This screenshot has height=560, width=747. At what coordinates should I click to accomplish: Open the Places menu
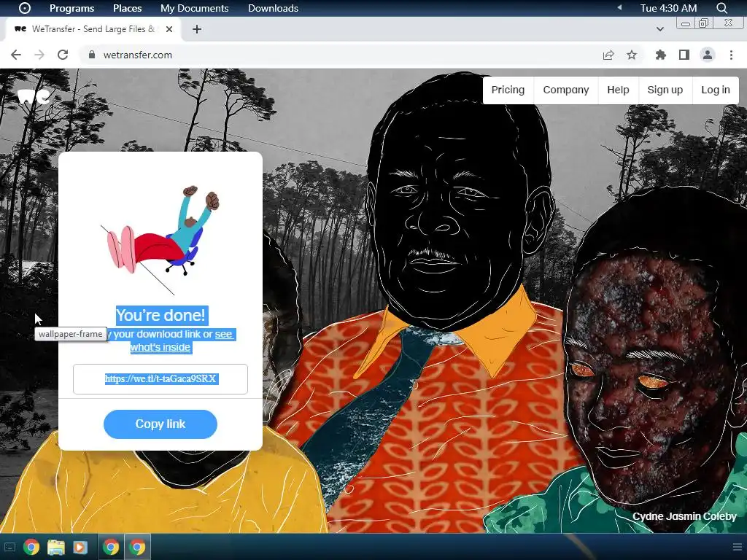pyautogui.click(x=127, y=8)
